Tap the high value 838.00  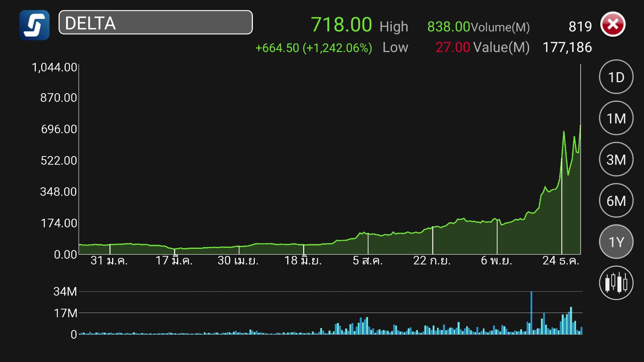click(x=448, y=27)
